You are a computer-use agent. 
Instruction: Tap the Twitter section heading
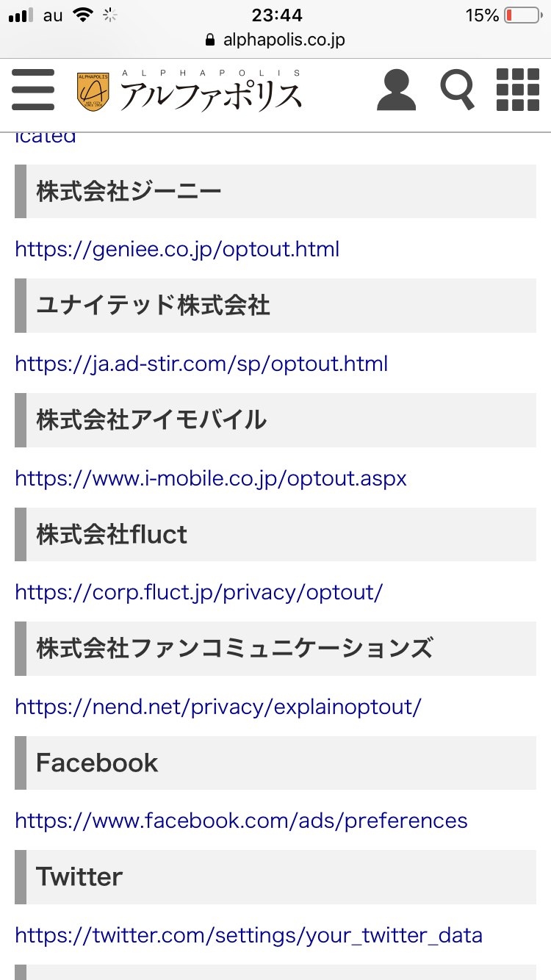coord(79,876)
